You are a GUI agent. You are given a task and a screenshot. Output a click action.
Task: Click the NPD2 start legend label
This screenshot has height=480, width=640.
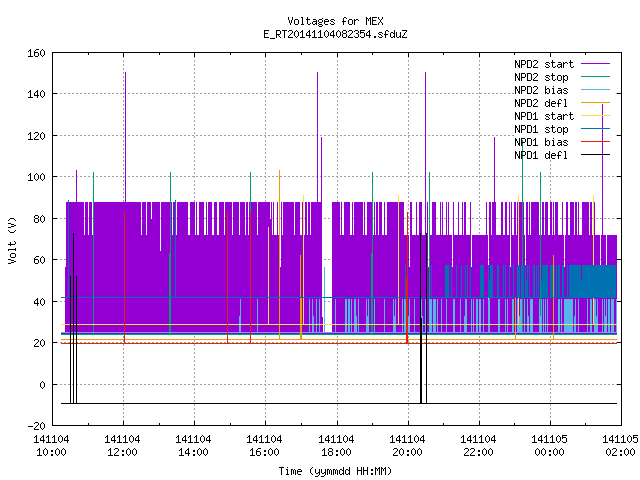click(544, 64)
